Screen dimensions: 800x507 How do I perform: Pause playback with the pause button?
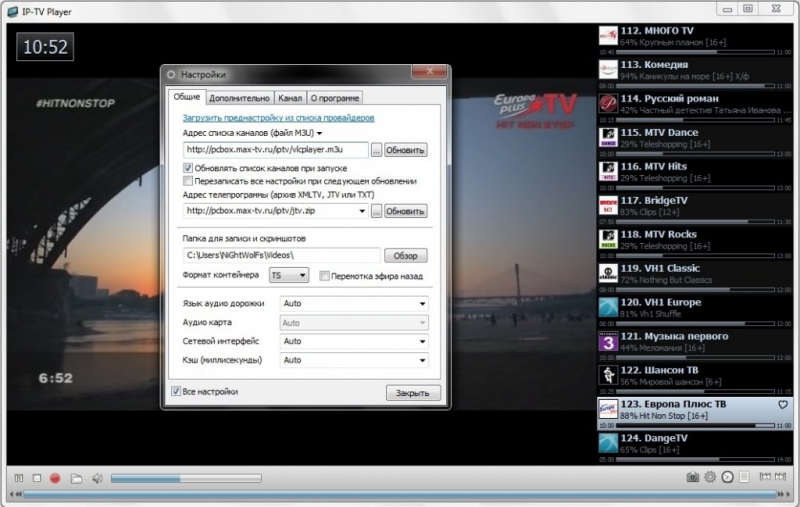(19, 478)
